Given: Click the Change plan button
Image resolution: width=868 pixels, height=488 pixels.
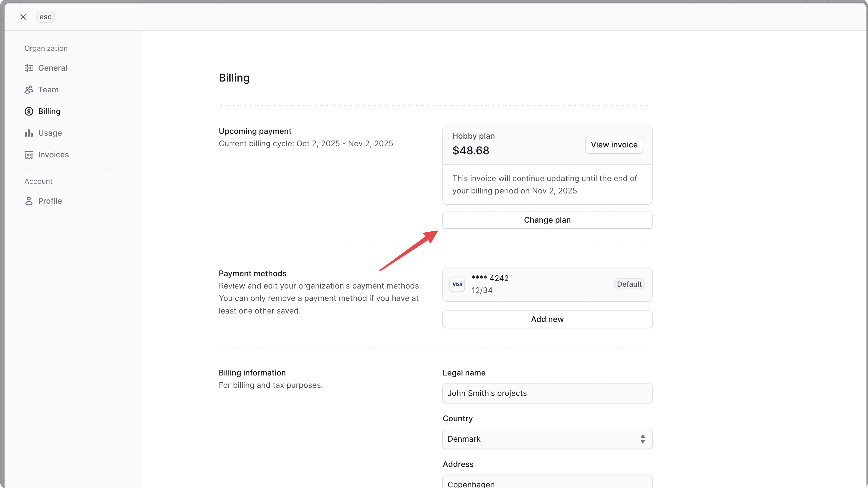Looking at the screenshot, I should click(547, 220).
